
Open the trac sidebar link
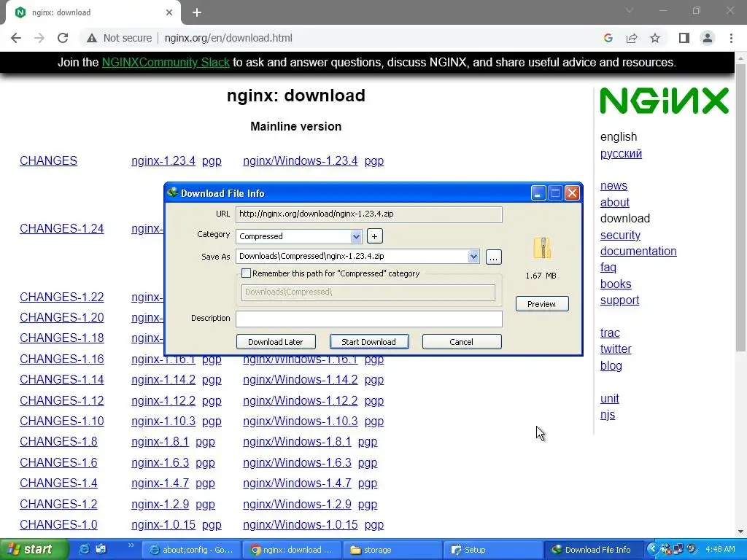[610, 332]
